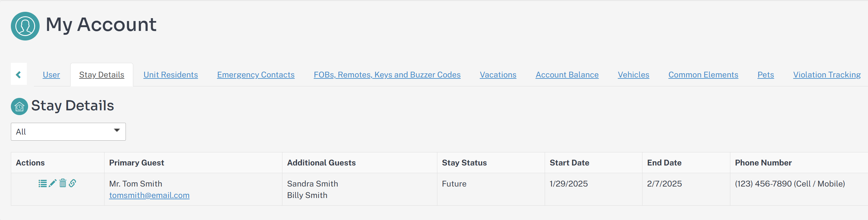View the Account Balance tab

(567, 75)
